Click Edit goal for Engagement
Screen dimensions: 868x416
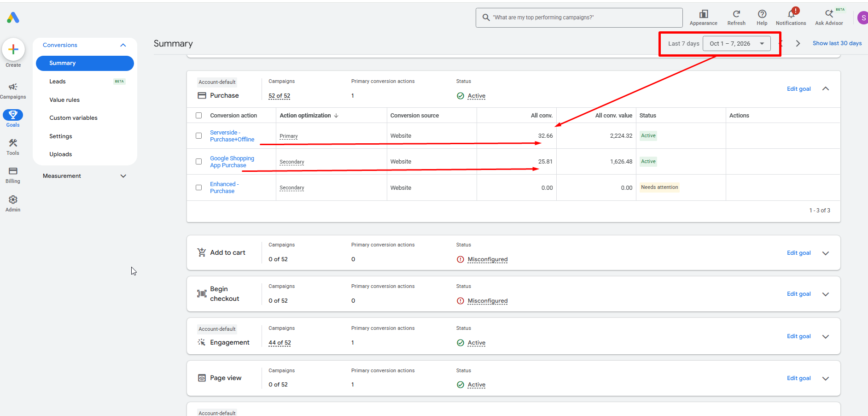click(x=798, y=336)
